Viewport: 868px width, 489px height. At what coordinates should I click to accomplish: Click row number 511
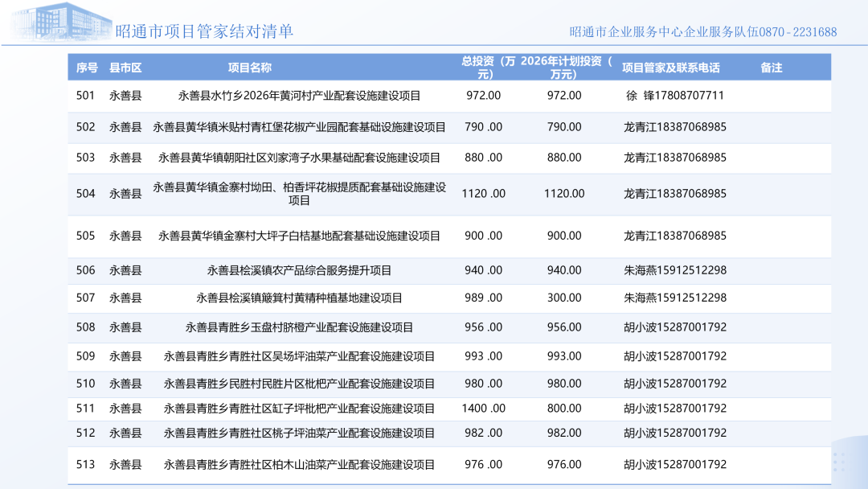pos(85,408)
